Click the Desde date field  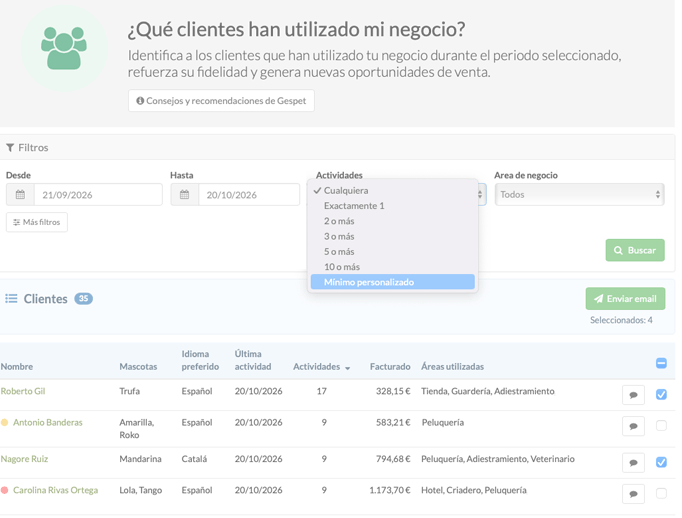point(98,194)
